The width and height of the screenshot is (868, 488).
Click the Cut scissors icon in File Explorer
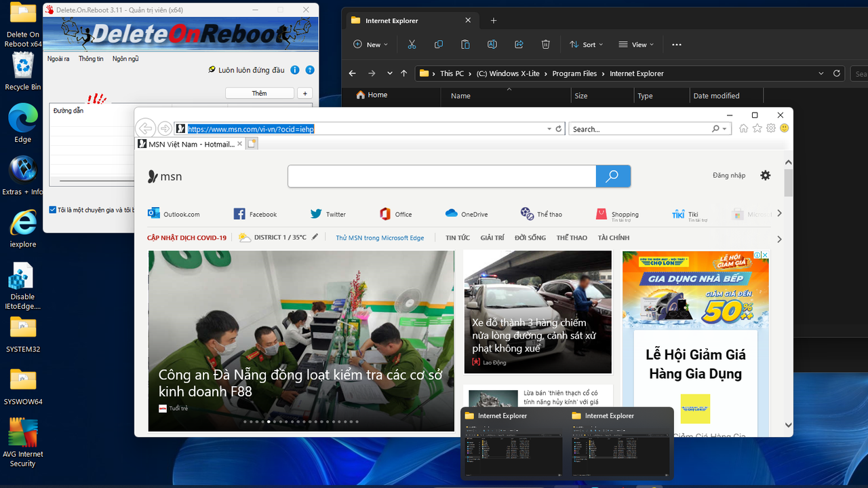click(x=412, y=44)
